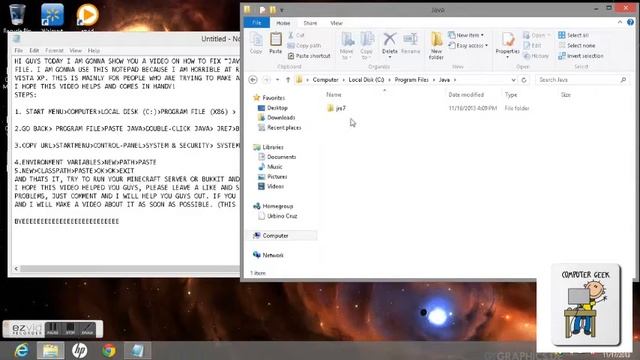Open Notepad File menu

click(19, 51)
